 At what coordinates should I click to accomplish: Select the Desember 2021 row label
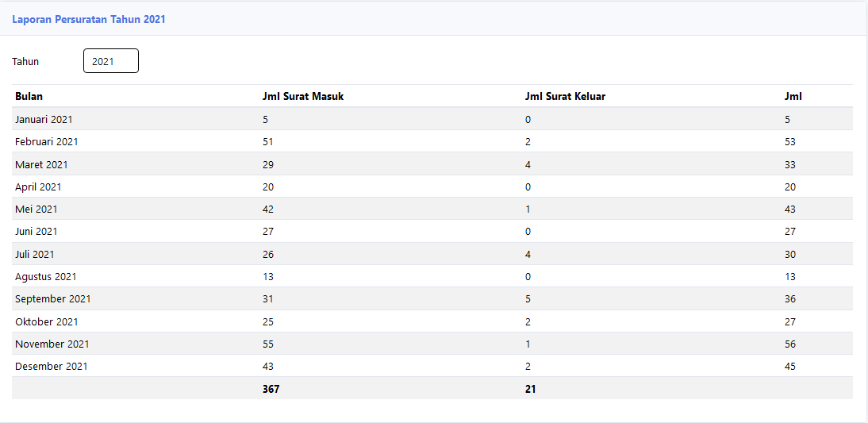(51, 367)
